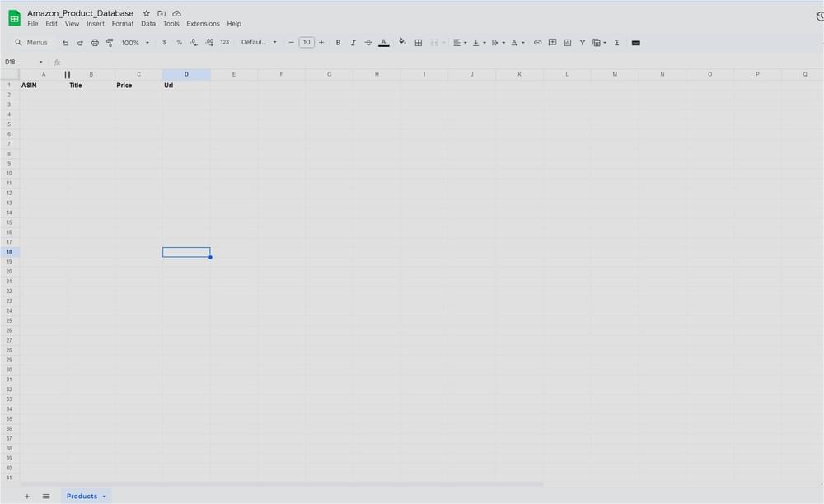Open the font size dropdown

click(306, 42)
